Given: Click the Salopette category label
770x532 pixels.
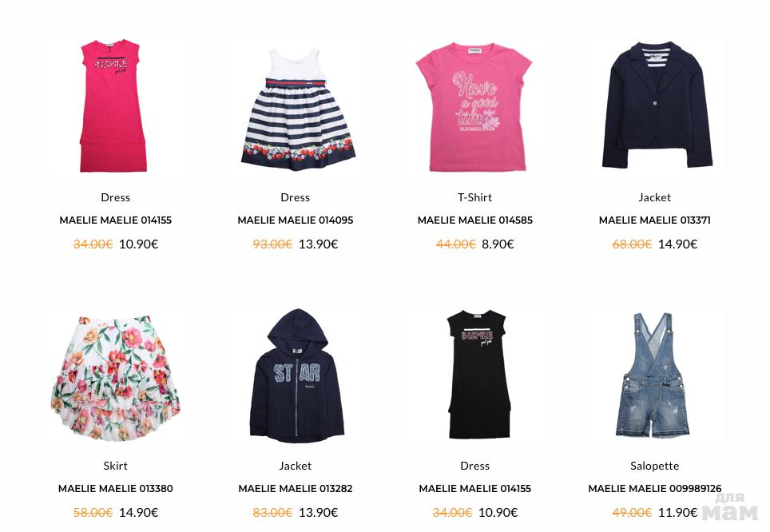Looking at the screenshot, I should coord(655,466).
